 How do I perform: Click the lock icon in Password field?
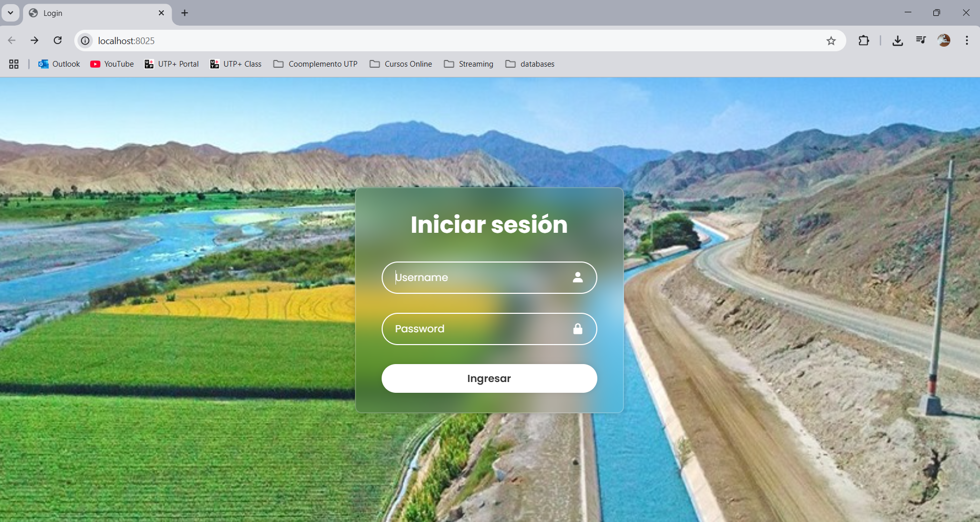coord(577,329)
